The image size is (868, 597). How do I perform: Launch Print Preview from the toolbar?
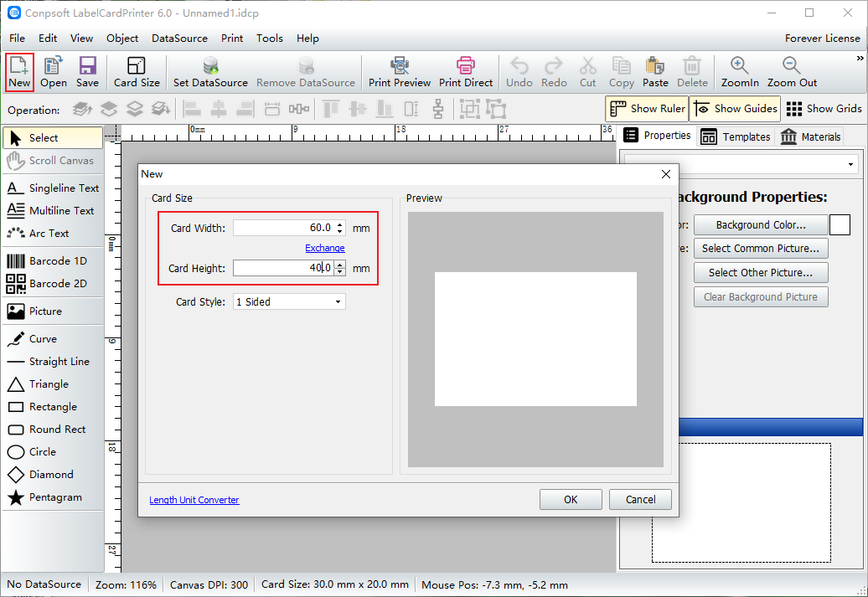click(x=400, y=72)
